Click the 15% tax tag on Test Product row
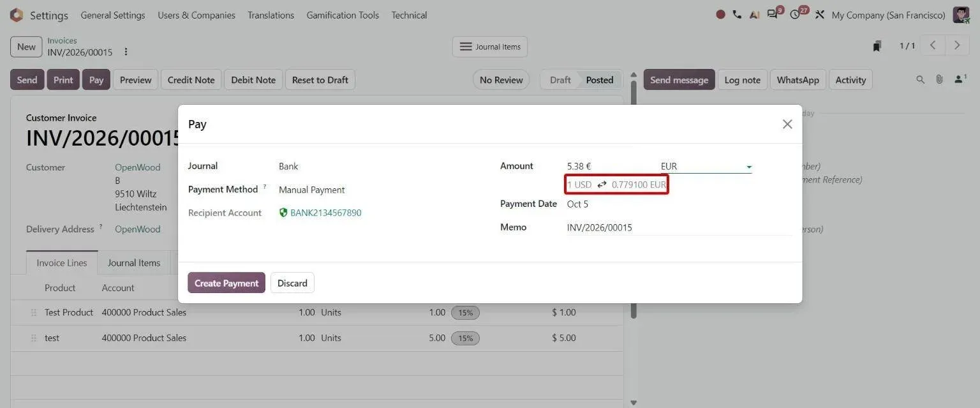The height and width of the screenshot is (408, 980). (x=465, y=313)
